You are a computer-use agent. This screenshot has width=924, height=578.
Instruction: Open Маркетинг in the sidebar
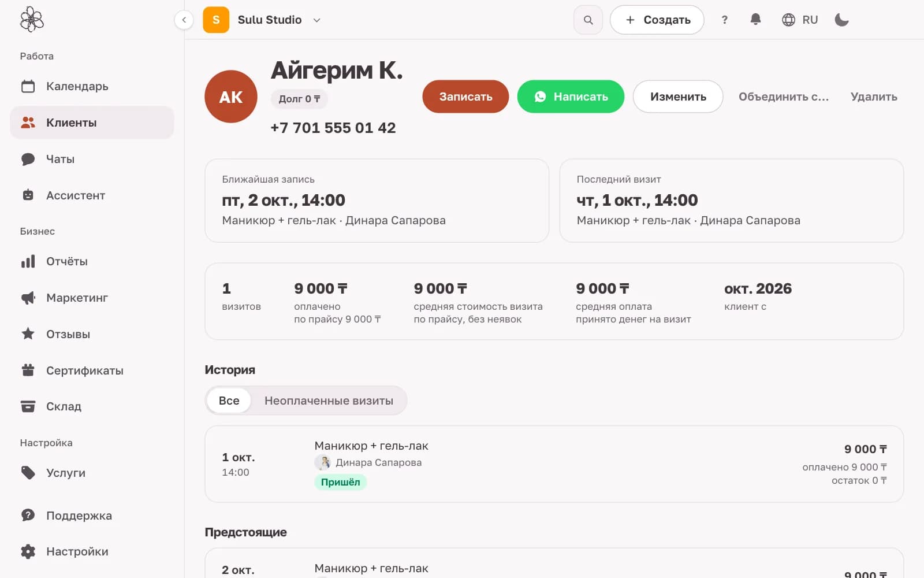[x=92, y=298]
